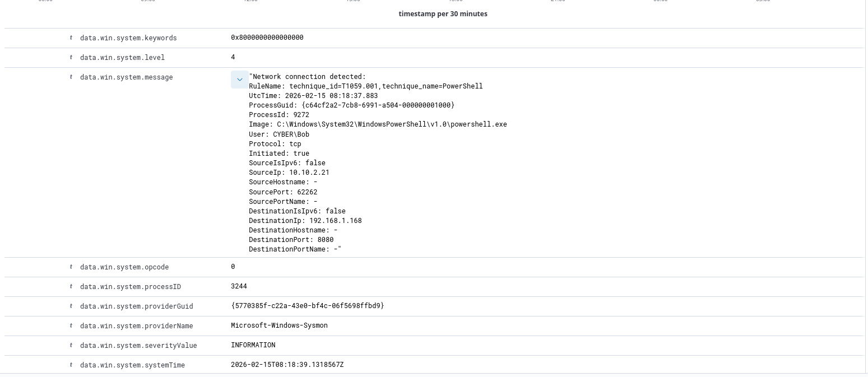Click the type icon beside data.win.system.processID

pyautogui.click(x=71, y=287)
